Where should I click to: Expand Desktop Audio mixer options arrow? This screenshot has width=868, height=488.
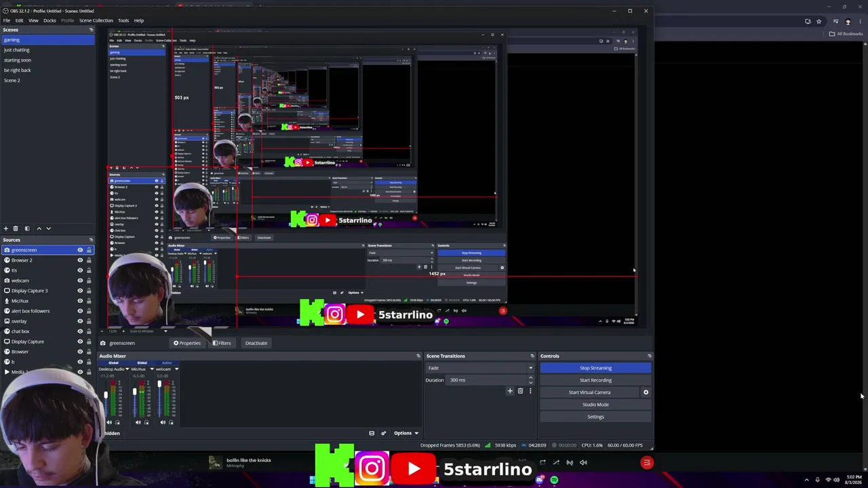[127, 369]
